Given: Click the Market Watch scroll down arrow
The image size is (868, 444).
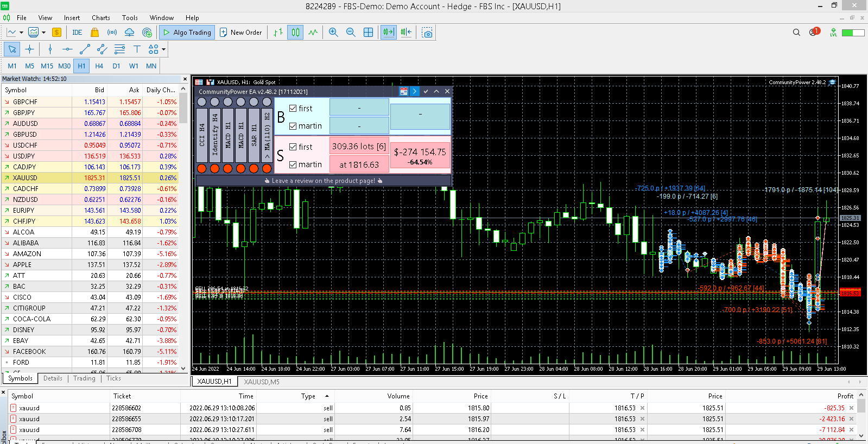Looking at the screenshot, I should tap(183, 368).
